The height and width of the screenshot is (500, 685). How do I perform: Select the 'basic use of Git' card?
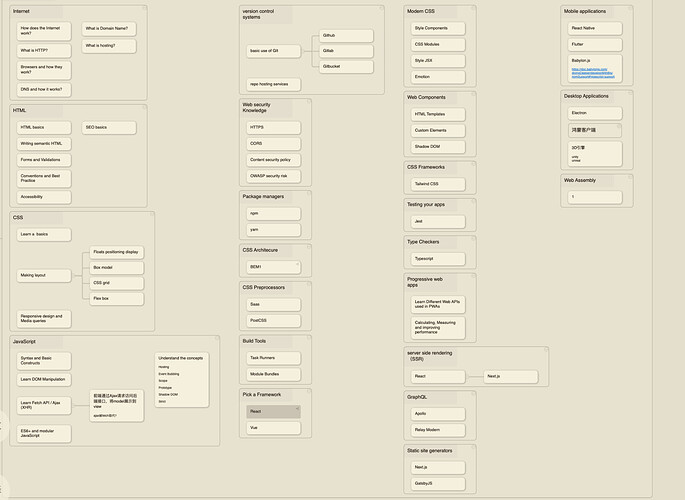[x=272, y=50]
